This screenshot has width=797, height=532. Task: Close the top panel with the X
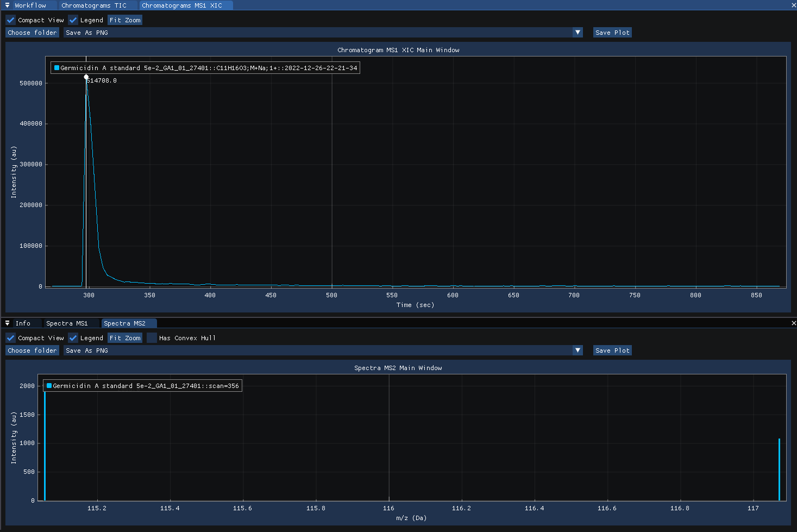click(x=794, y=5)
